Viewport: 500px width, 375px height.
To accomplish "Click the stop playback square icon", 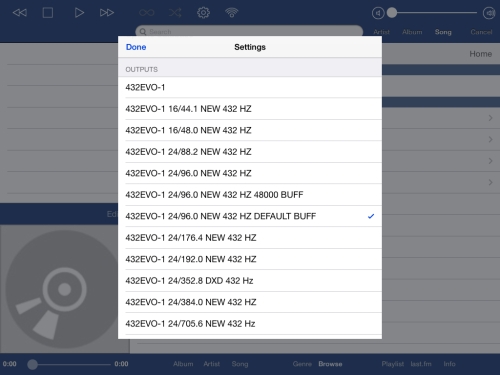I will tap(48, 13).
